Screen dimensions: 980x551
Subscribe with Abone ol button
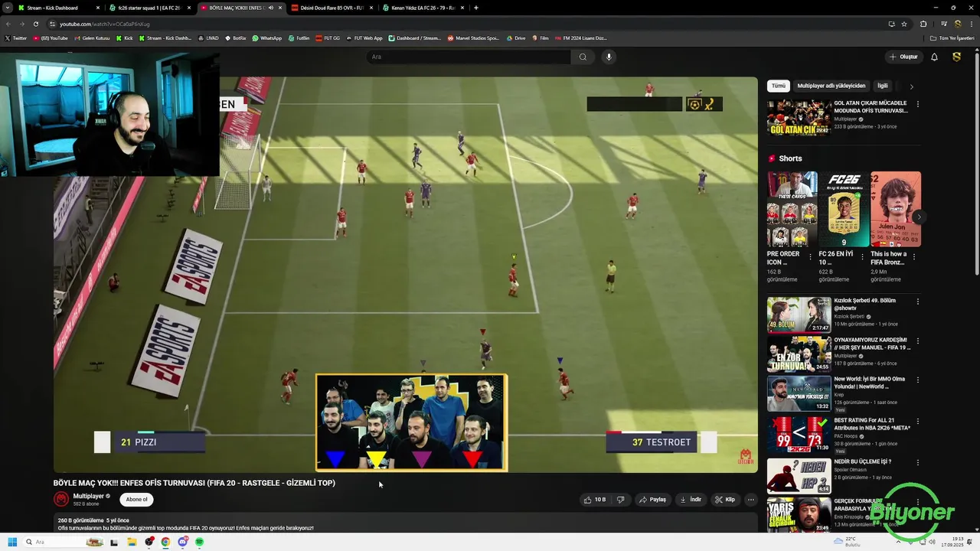pyautogui.click(x=136, y=500)
